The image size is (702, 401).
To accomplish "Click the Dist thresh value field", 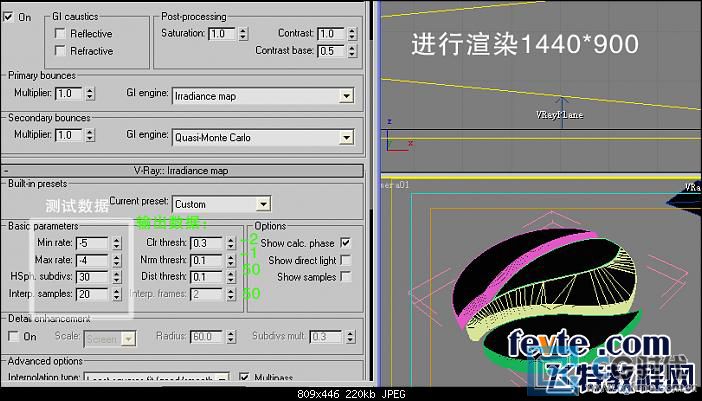I will point(206,277).
